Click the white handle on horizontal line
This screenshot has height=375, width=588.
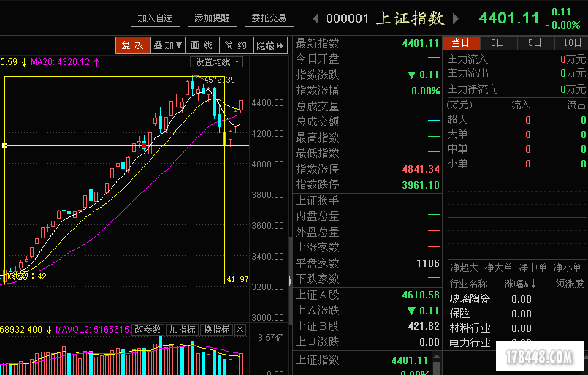click(x=4, y=145)
